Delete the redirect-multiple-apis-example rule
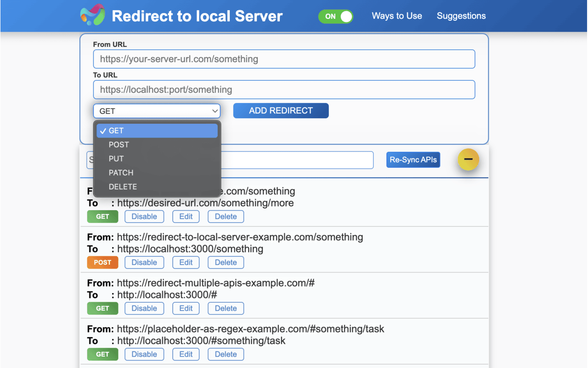Screen dimensions: 588x368 226,308
